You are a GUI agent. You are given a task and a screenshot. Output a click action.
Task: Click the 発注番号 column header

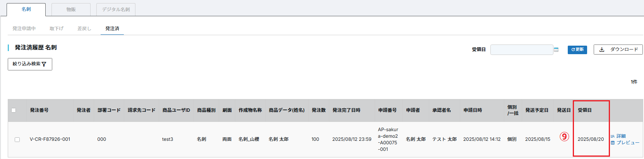pos(39,110)
